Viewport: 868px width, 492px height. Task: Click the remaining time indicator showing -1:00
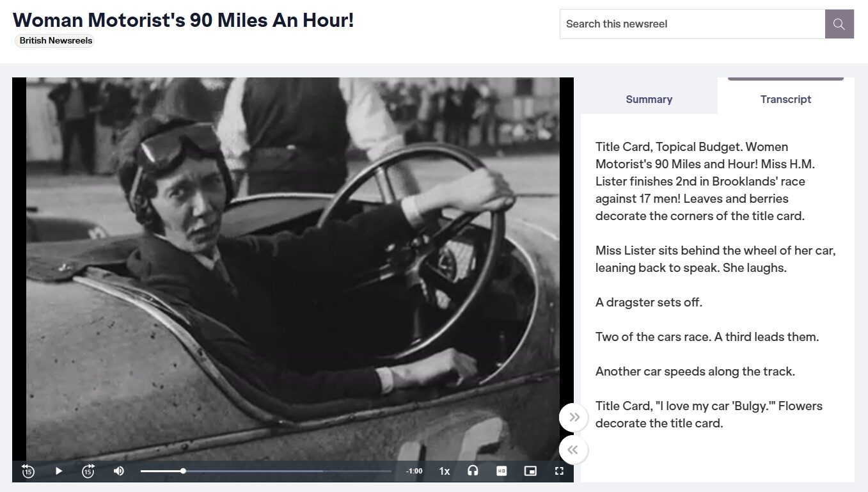(x=414, y=471)
